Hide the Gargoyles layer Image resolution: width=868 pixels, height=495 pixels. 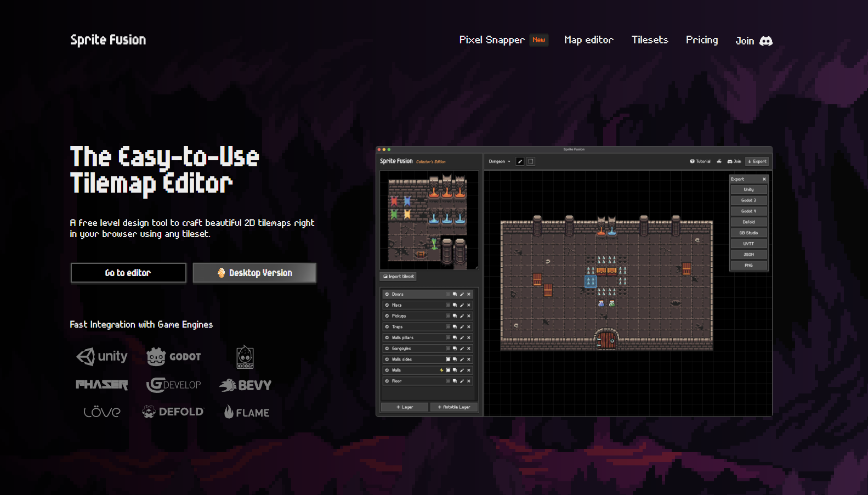click(387, 348)
